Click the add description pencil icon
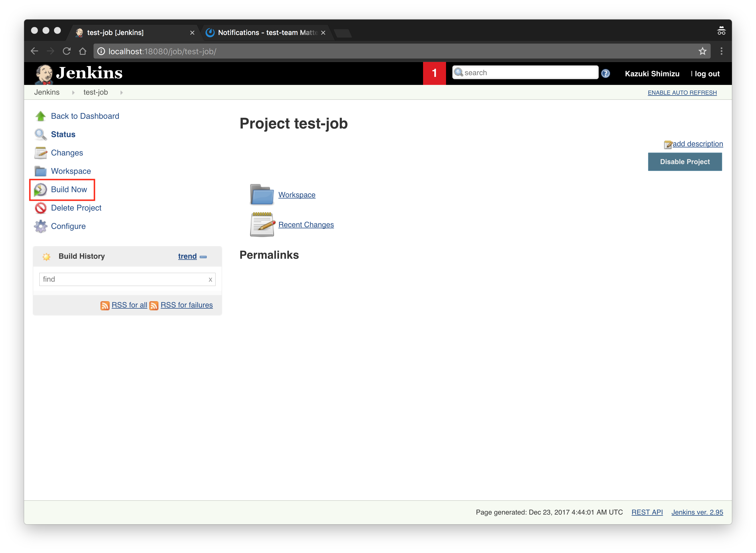Screen dimensions: 756x553 [668, 144]
